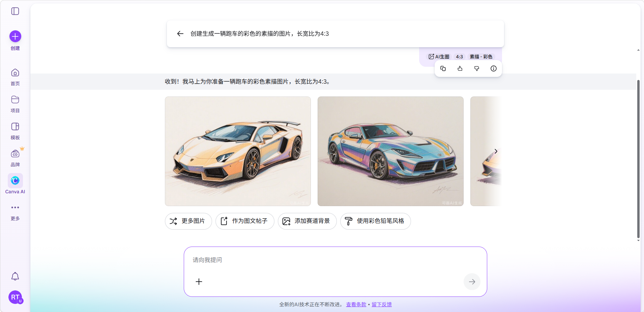
Task: Click the 查看条款 link
Action: point(356,305)
